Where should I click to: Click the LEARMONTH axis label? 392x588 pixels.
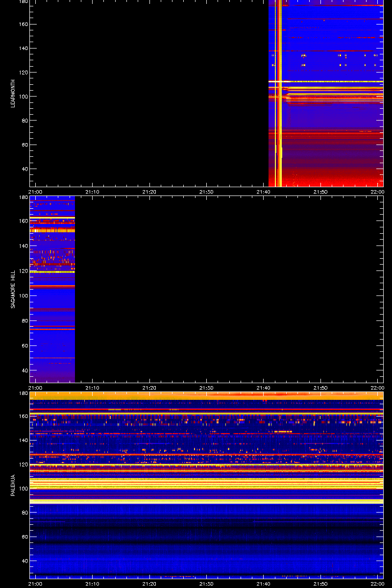[13, 94]
